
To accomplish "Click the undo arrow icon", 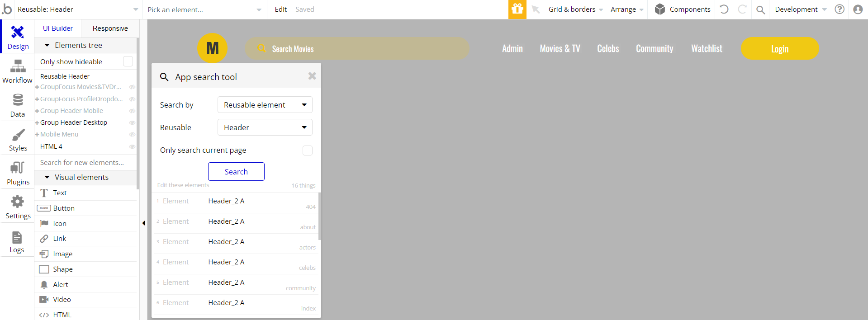I will coord(724,9).
